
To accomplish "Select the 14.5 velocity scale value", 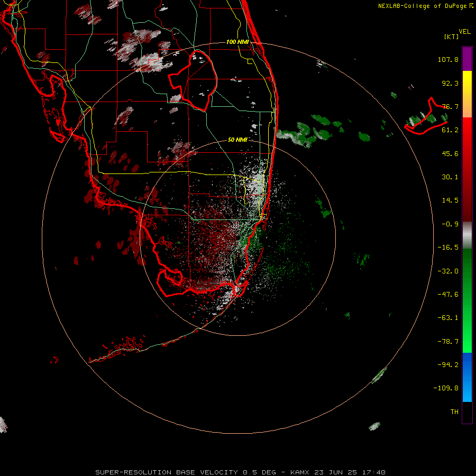I will pos(450,200).
